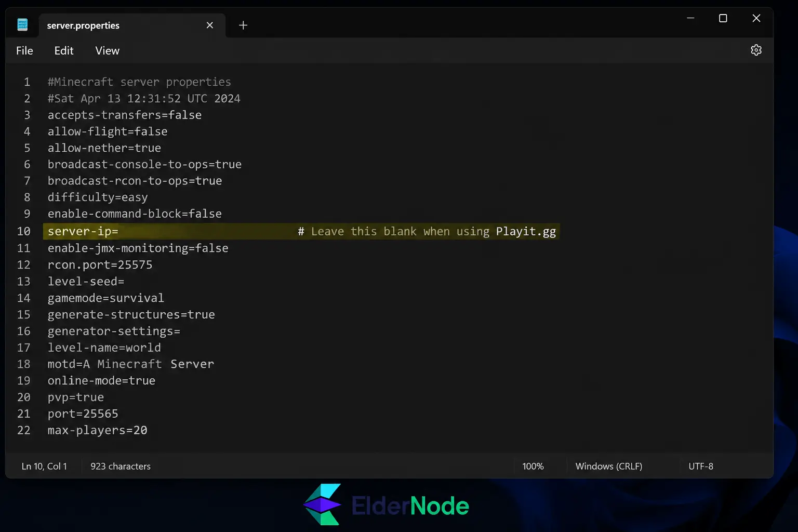The height and width of the screenshot is (532, 798).
Task: Click the 100% zoom level indicator
Action: [x=533, y=466]
